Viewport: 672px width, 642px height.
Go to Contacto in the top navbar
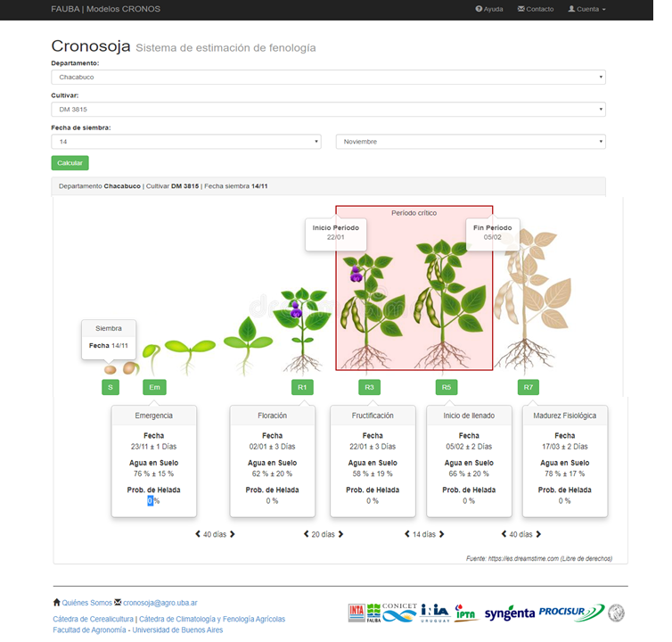click(536, 9)
